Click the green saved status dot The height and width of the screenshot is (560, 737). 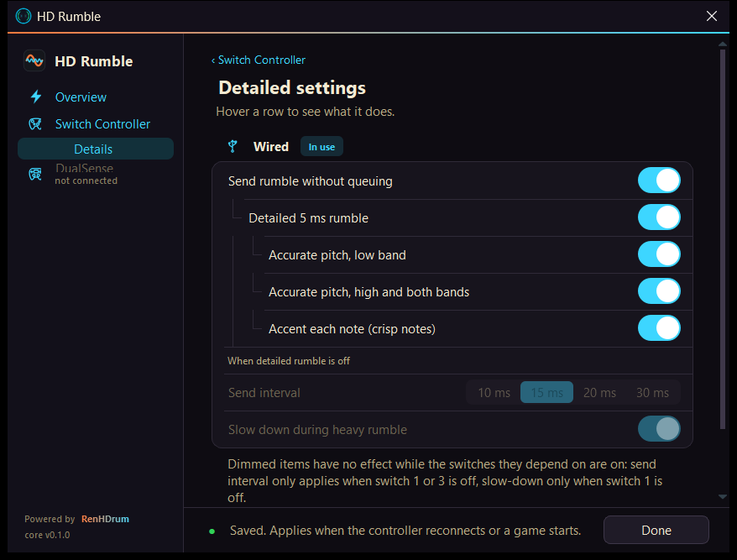click(212, 531)
